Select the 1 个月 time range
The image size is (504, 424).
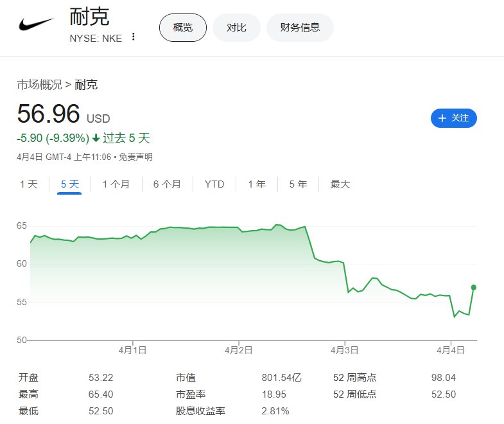[116, 184]
